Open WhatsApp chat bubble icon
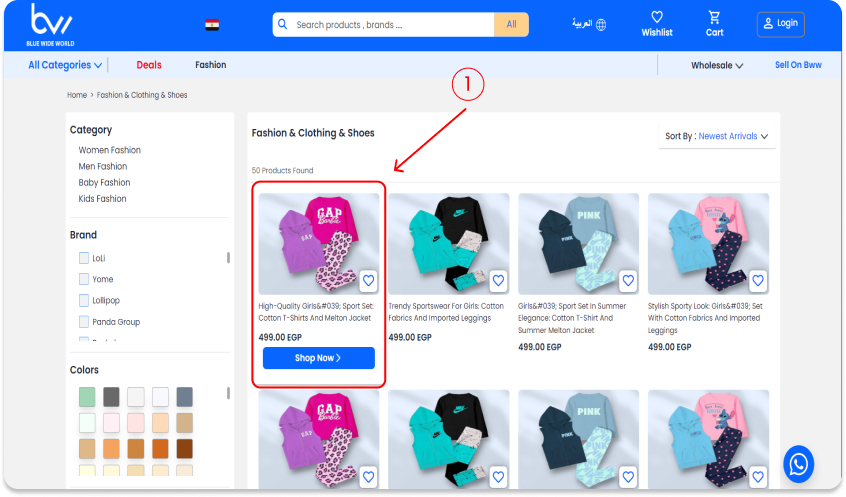The height and width of the screenshot is (497, 846). click(x=799, y=464)
